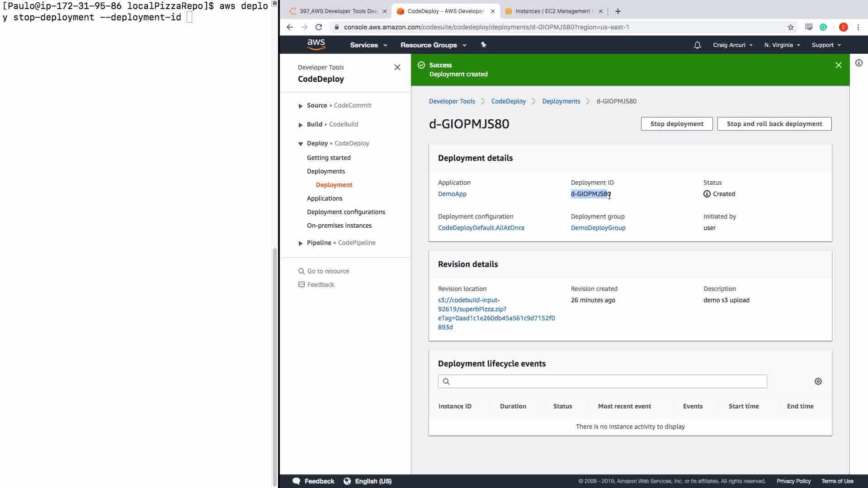Click the pin shortcut icon in AWS navbar
Image resolution: width=868 pixels, height=488 pixels.
click(x=483, y=45)
